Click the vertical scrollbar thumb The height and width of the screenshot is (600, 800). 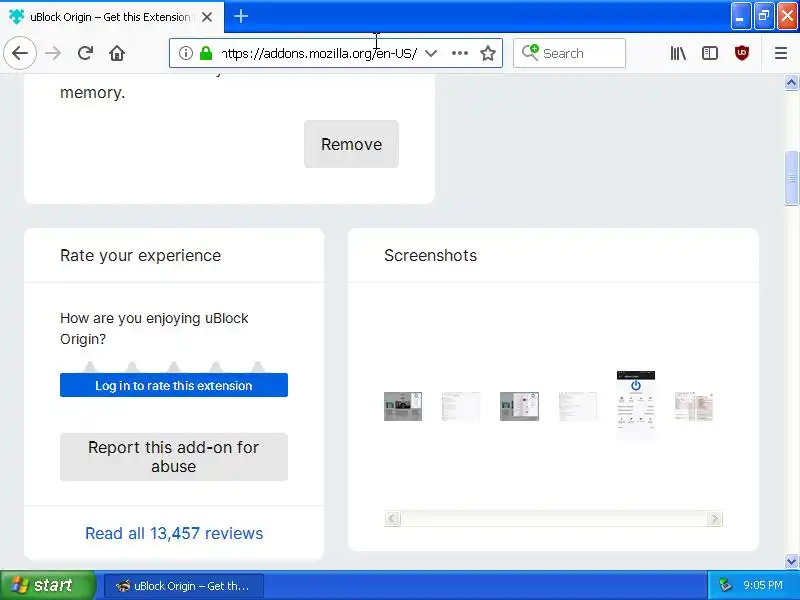[791, 178]
